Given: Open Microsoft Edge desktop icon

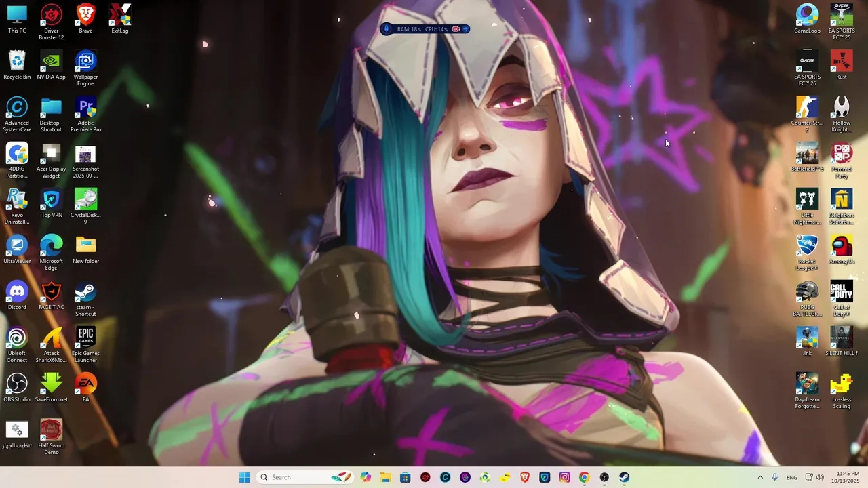Looking at the screenshot, I should click(51, 253).
